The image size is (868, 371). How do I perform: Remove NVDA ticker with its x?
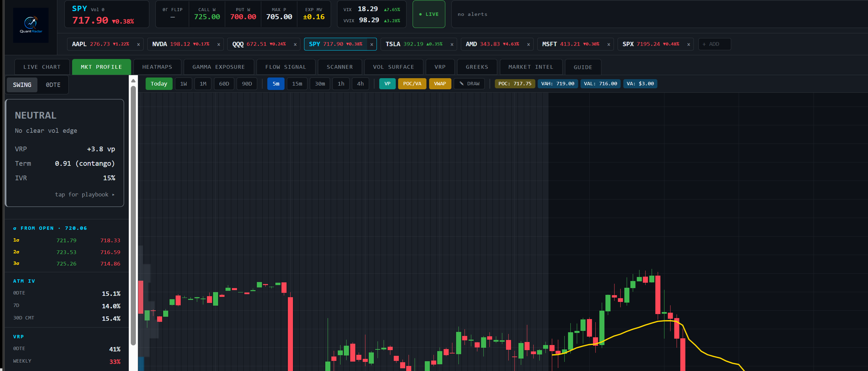click(218, 44)
